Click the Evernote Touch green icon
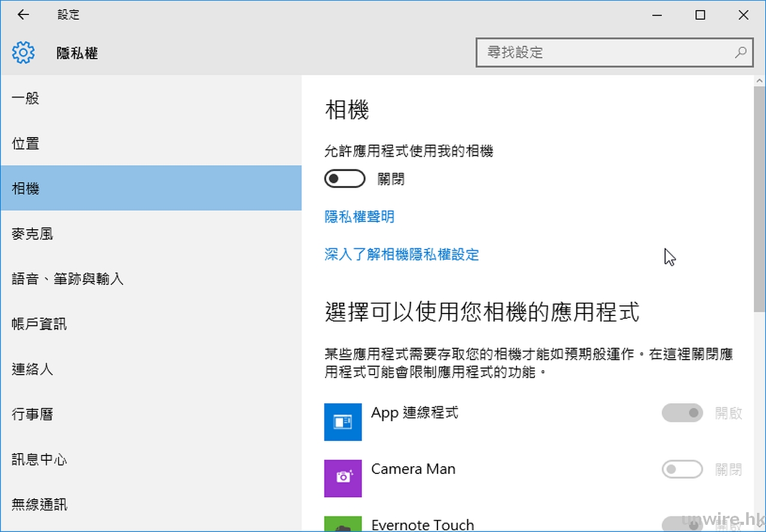This screenshot has width=766, height=532. 343,524
